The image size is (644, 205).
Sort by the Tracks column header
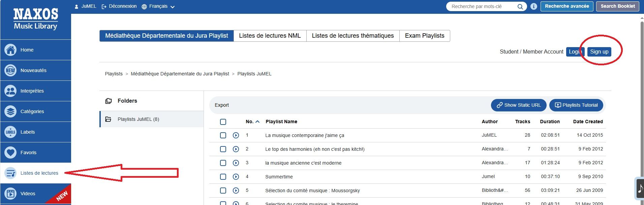[x=523, y=122]
